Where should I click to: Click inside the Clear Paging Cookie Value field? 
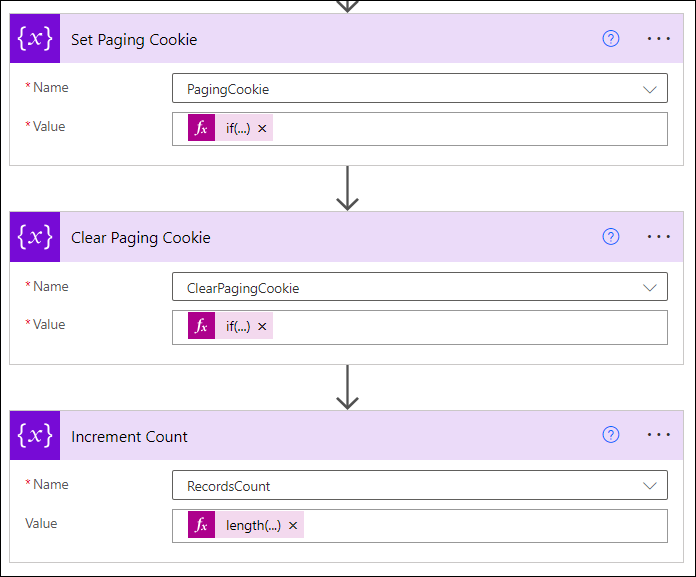(x=420, y=327)
